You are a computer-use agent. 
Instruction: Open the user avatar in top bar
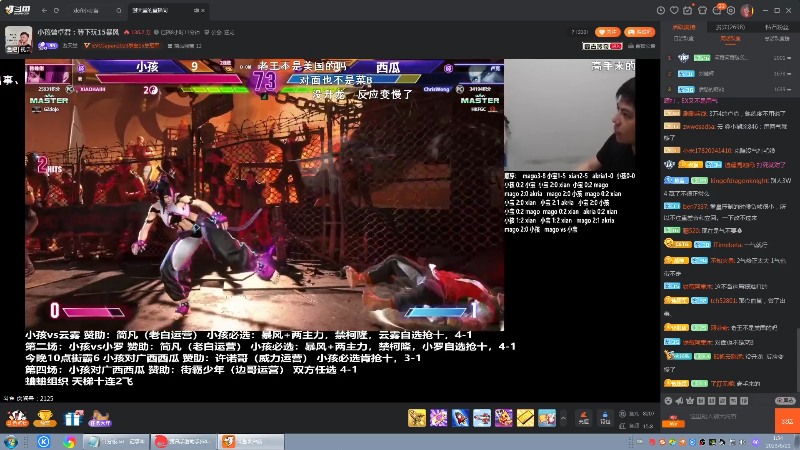point(747,10)
